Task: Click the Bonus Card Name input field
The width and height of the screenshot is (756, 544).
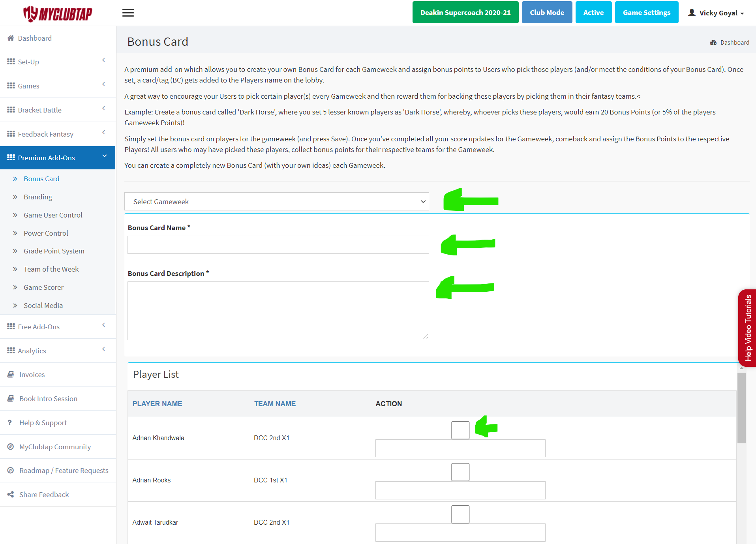Action: click(278, 245)
